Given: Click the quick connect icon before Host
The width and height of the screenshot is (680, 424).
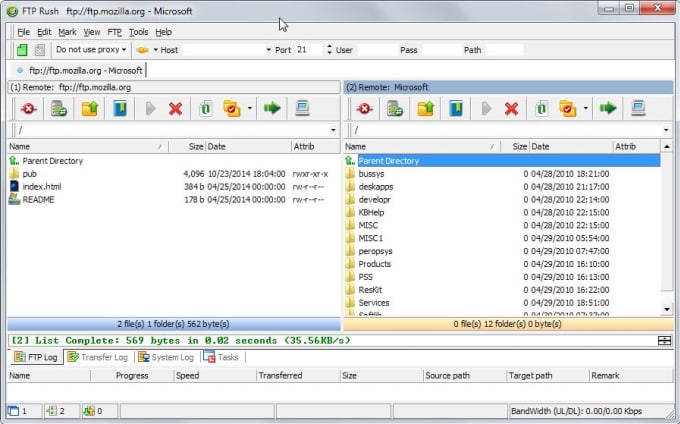Looking at the screenshot, I should (143, 50).
